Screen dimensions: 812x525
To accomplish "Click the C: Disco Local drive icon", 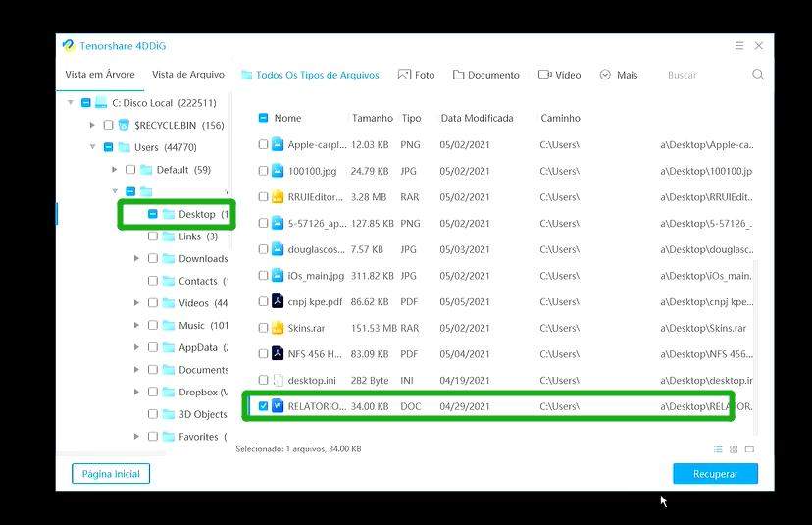I will click(x=101, y=103).
